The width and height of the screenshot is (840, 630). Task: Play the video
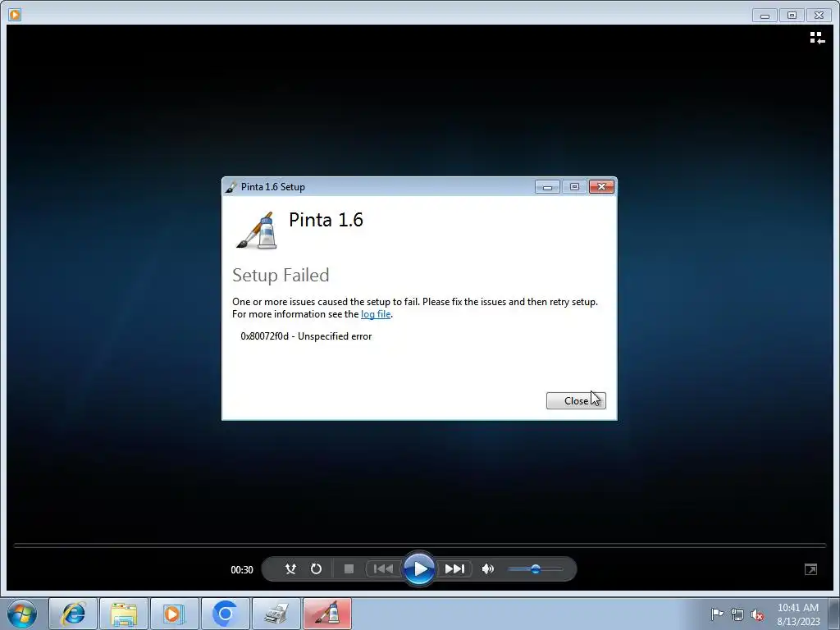pos(419,569)
